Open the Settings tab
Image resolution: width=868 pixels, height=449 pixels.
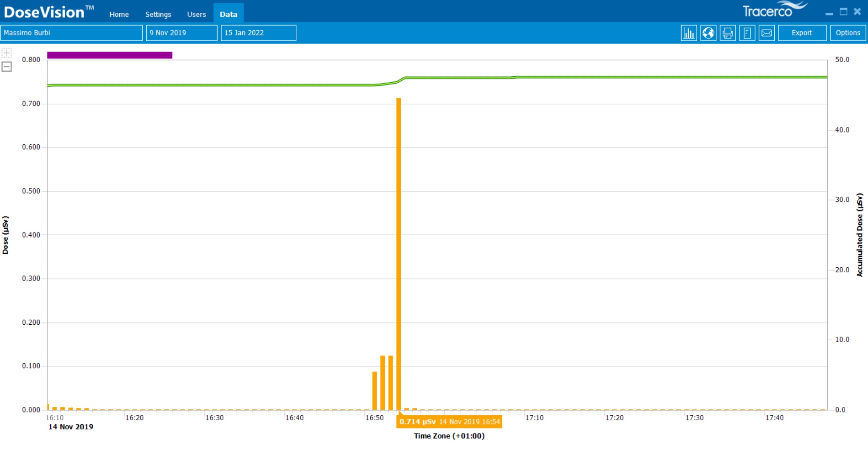pos(158,14)
